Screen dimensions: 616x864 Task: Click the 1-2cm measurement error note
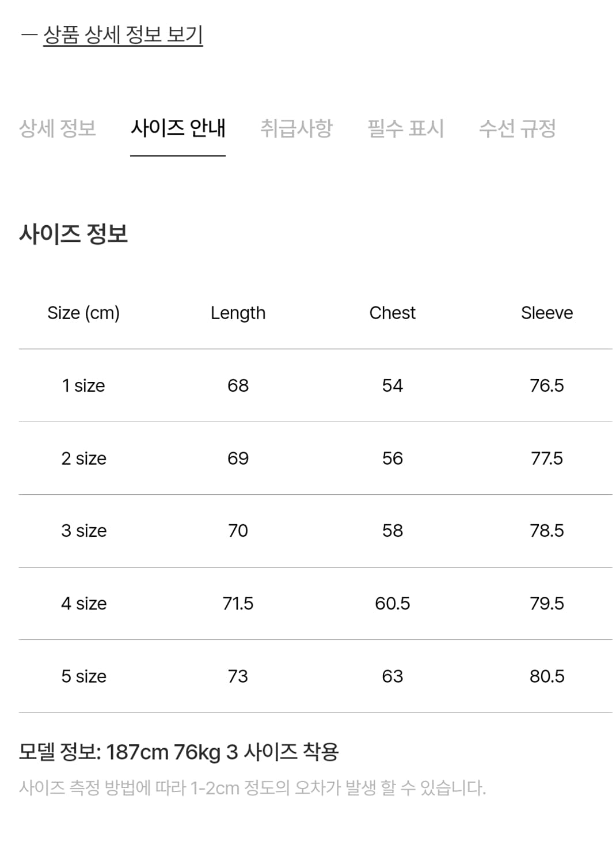tap(252, 787)
